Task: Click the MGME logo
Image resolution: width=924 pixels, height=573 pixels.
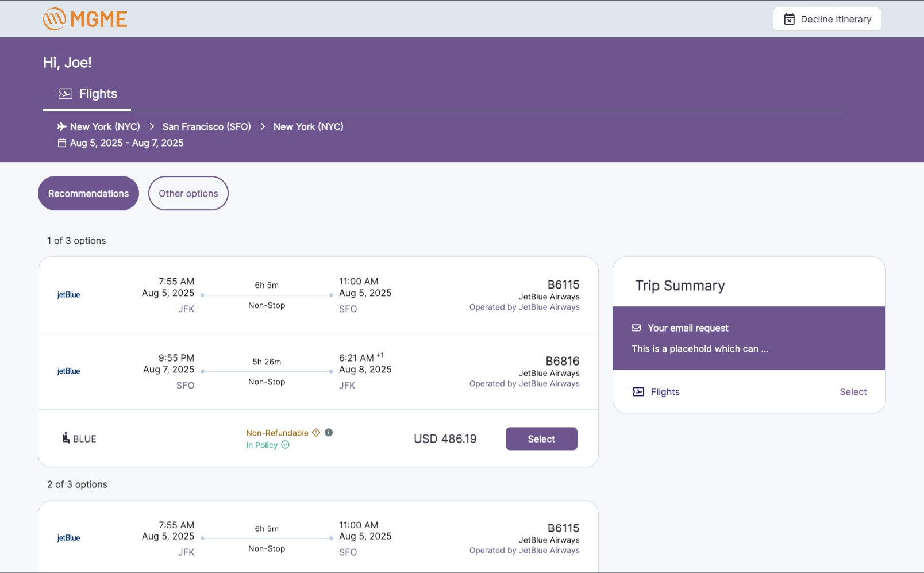Action: click(x=85, y=19)
